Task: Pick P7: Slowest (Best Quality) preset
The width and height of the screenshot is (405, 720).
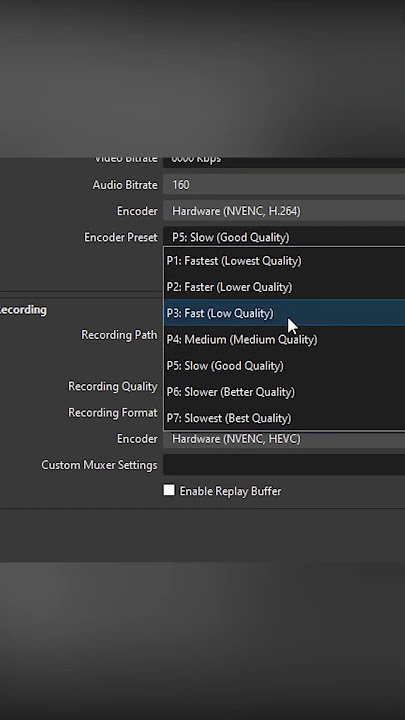Action: point(285,418)
